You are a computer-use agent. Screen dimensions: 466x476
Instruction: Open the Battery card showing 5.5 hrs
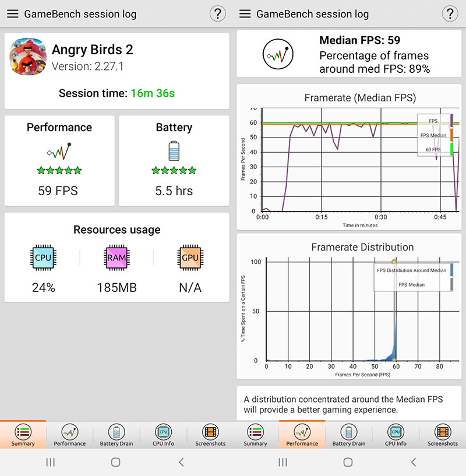[174, 161]
